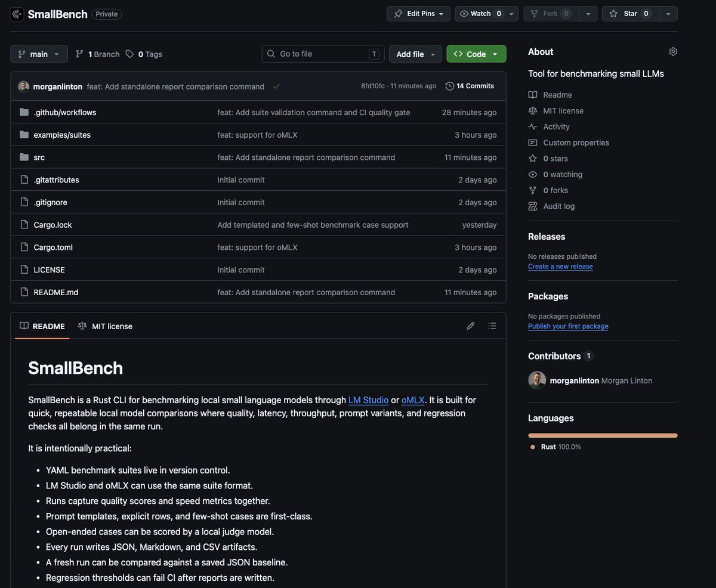716x588 pixels.
Task: Expand the star lists caret dropdown
Action: (x=668, y=14)
